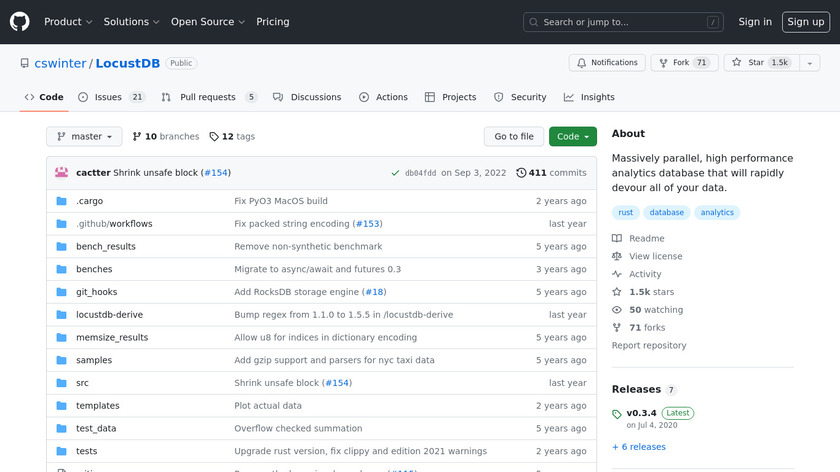The width and height of the screenshot is (840, 472).
Task: View the 411 commits history
Action: pos(551,173)
